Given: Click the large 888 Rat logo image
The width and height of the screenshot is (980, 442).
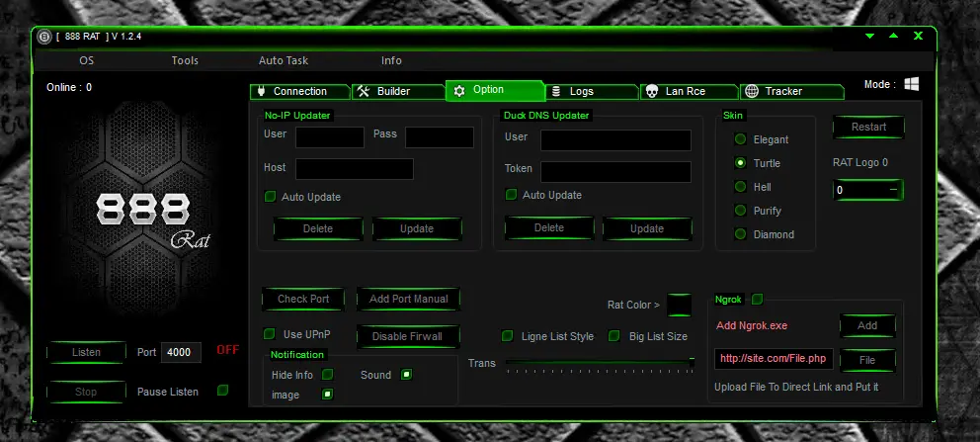Looking at the screenshot, I should [x=146, y=210].
